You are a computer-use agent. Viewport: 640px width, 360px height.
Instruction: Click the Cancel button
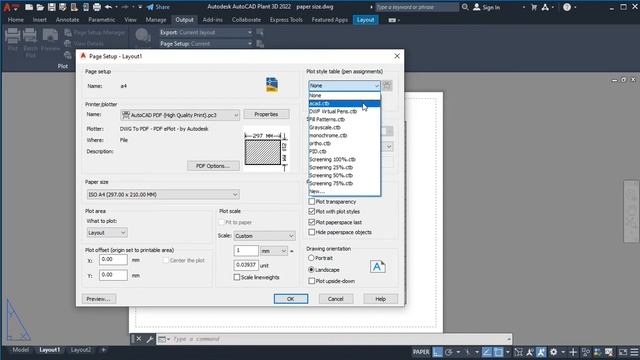[336, 299]
